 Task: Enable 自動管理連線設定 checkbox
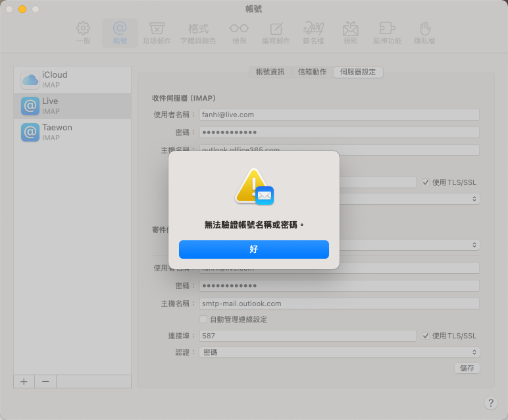click(x=203, y=319)
